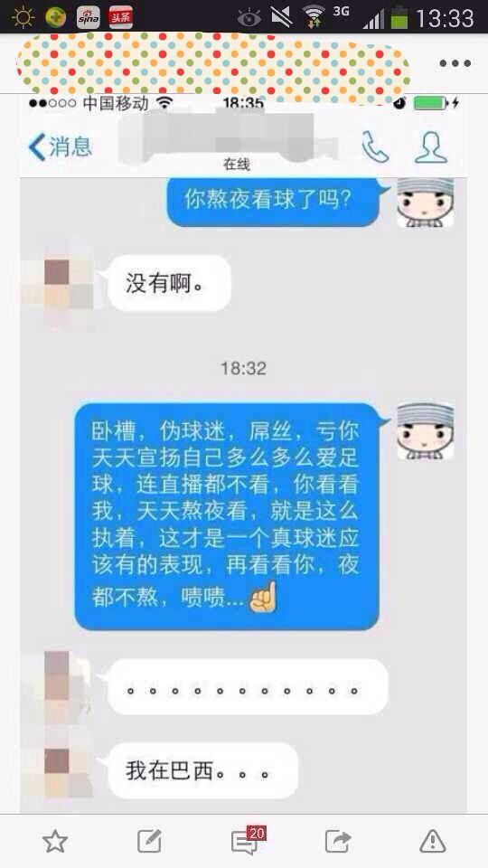Tap the 18:32 timestamp label
Screen dimensions: 488x868
point(243,368)
